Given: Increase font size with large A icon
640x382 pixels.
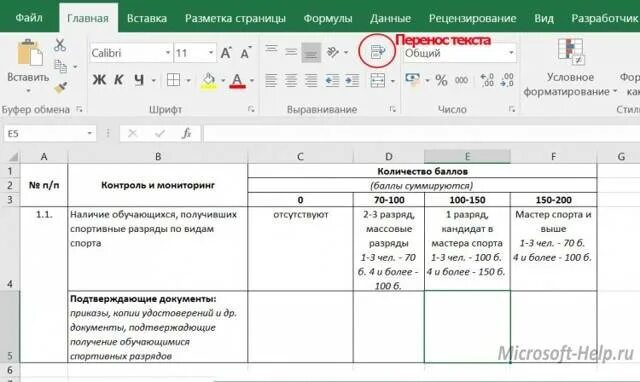Looking at the screenshot, I should (x=226, y=53).
